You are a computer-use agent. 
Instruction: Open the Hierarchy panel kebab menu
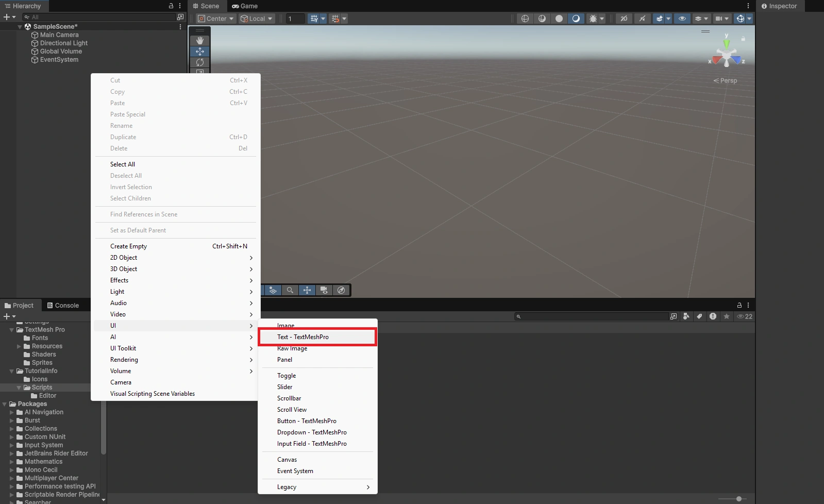(180, 6)
